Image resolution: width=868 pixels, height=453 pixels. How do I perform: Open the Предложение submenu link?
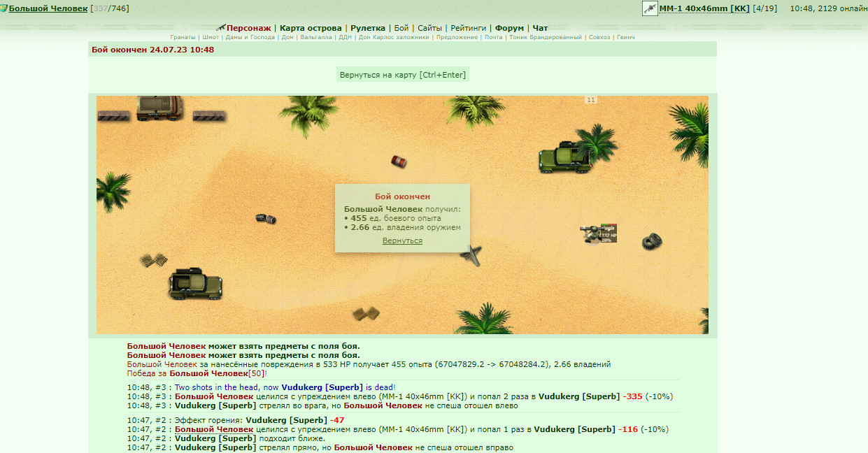(457, 37)
